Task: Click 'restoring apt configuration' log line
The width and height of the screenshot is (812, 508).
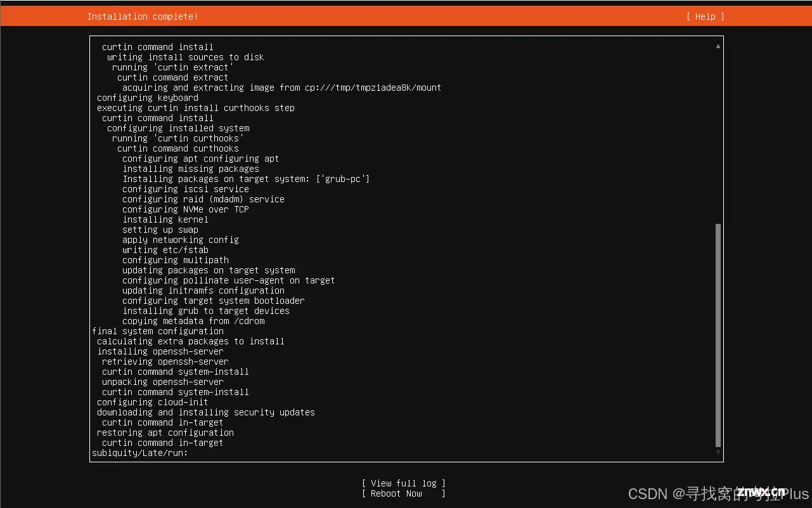Action: click(165, 433)
